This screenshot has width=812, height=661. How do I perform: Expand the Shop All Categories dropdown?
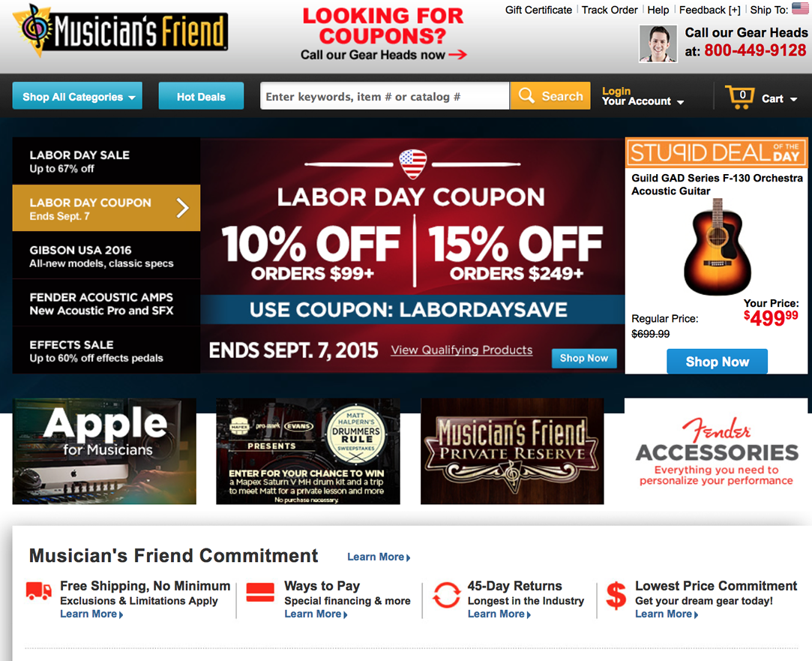(77, 96)
